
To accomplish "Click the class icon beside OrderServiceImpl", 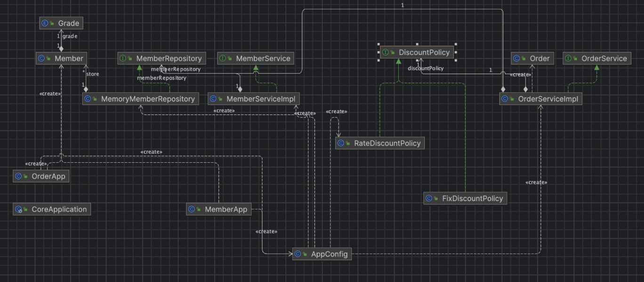I will [x=505, y=99].
